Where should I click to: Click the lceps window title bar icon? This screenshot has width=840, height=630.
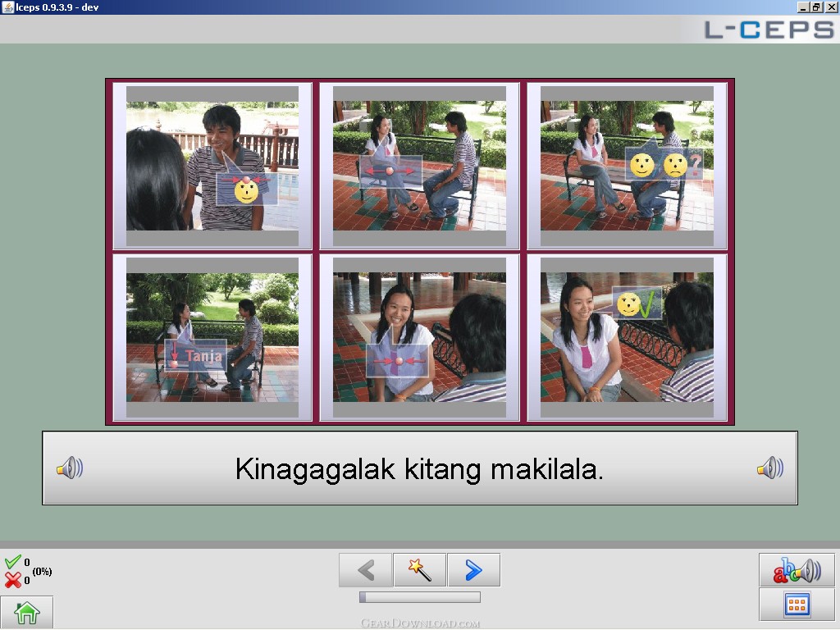tap(7, 7)
